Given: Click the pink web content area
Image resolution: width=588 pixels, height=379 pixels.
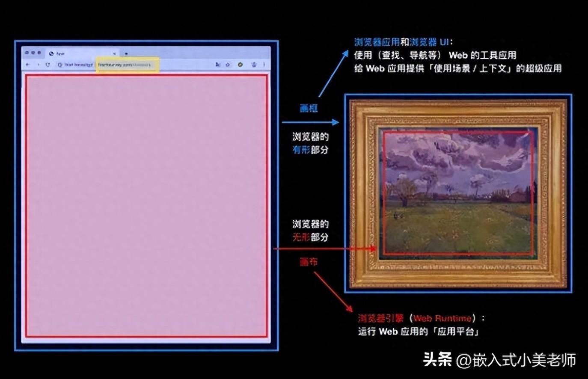Looking at the screenshot, I should (x=146, y=206).
